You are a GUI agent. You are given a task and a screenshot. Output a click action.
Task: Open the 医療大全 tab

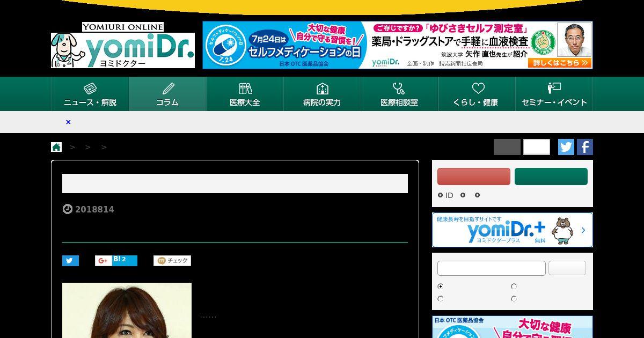tap(245, 94)
